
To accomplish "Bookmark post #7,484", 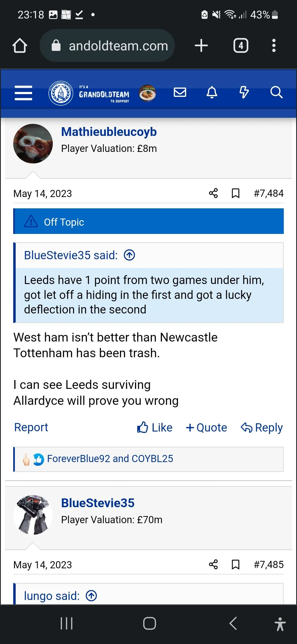I will pyautogui.click(x=235, y=193).
